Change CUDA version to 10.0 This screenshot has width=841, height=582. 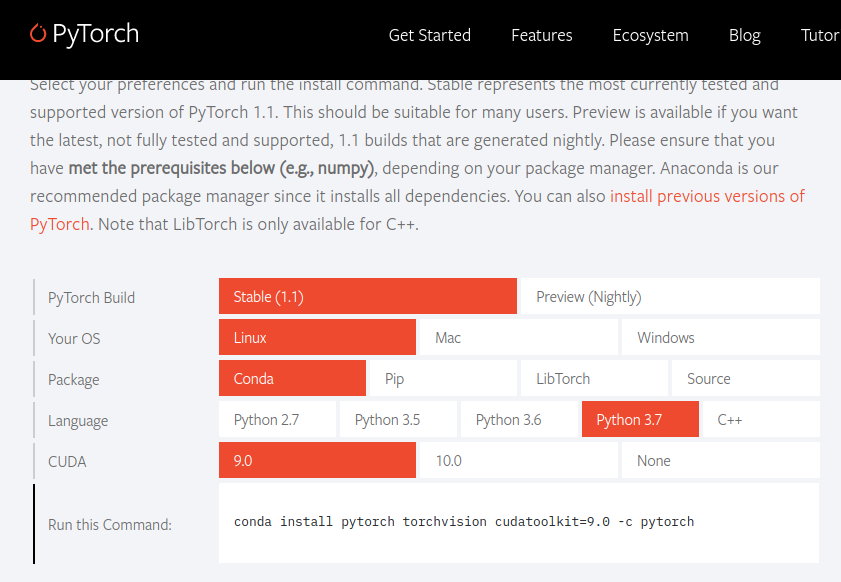517,460
